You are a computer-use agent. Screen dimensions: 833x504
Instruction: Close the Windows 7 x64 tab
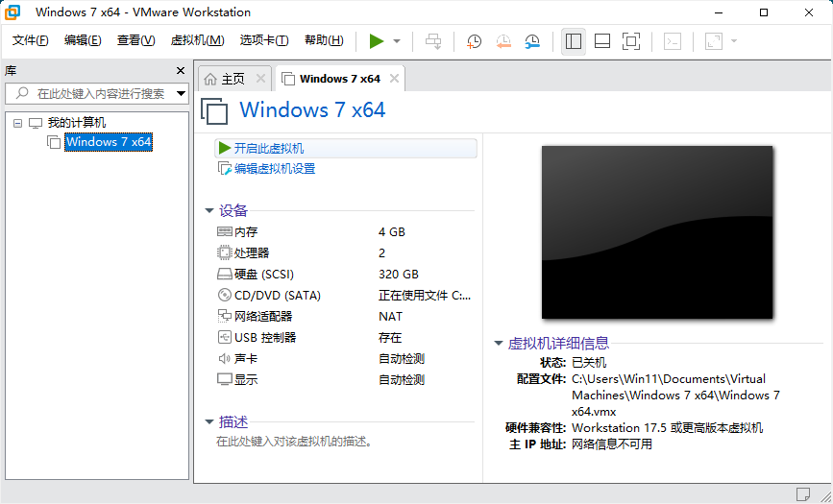pyautogui.click(x=394, y=79)
